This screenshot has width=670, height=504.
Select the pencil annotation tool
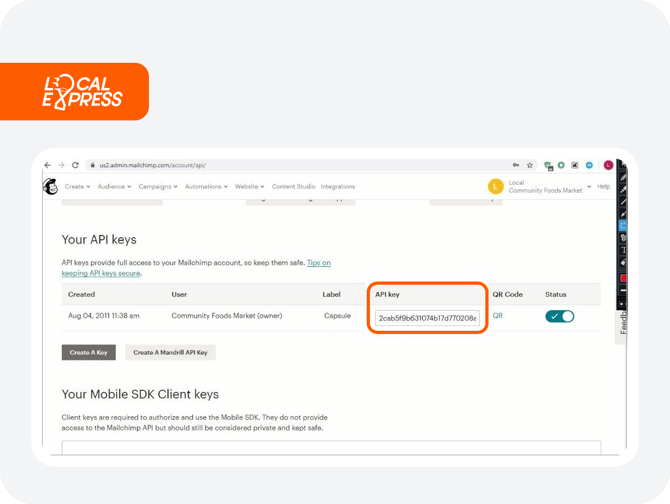tap(623, 177)
